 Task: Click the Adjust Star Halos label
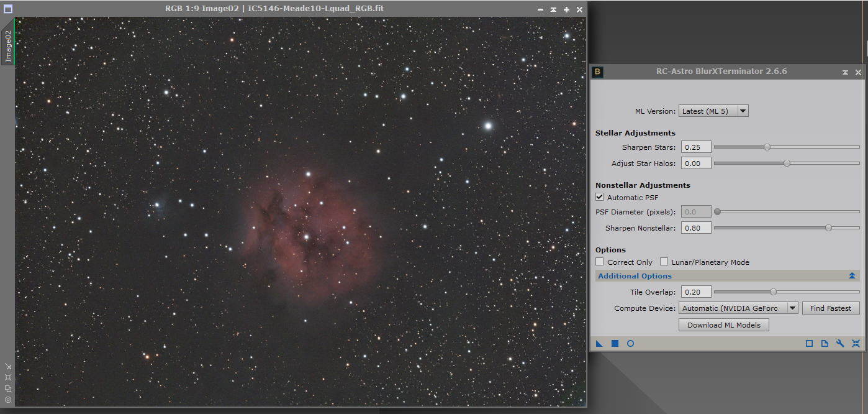pyautogui.click(x=643, y=163)
